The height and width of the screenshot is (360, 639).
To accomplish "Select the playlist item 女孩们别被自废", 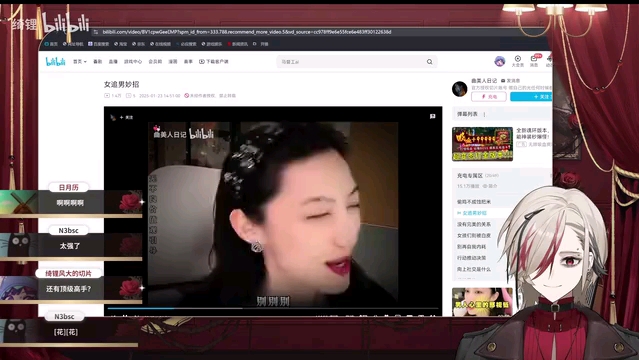I will 474,236.
